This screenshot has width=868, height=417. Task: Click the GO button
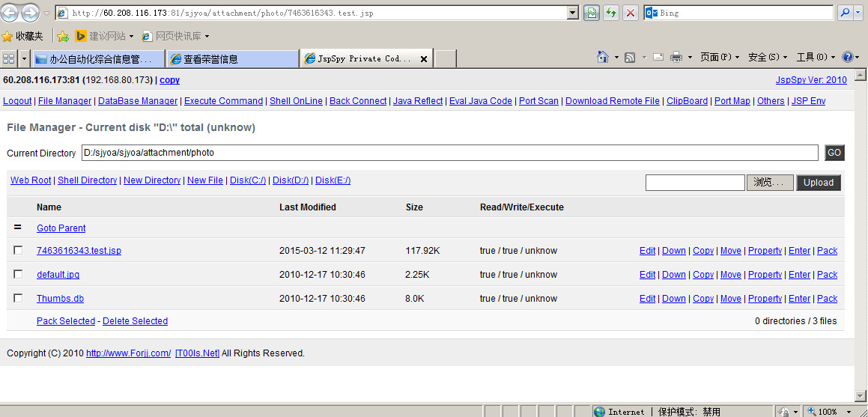[834, 153]
